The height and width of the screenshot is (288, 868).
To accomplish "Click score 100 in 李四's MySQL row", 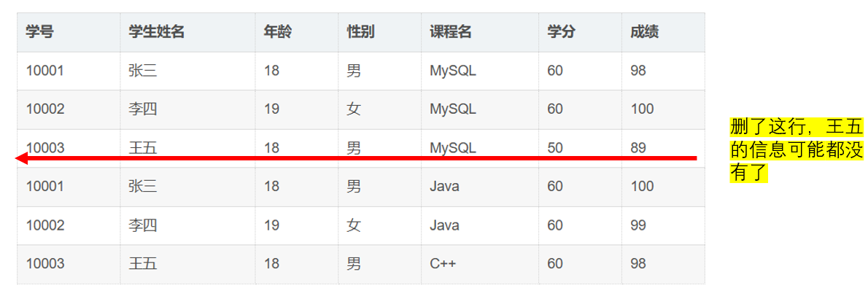I will pos(642,109).
